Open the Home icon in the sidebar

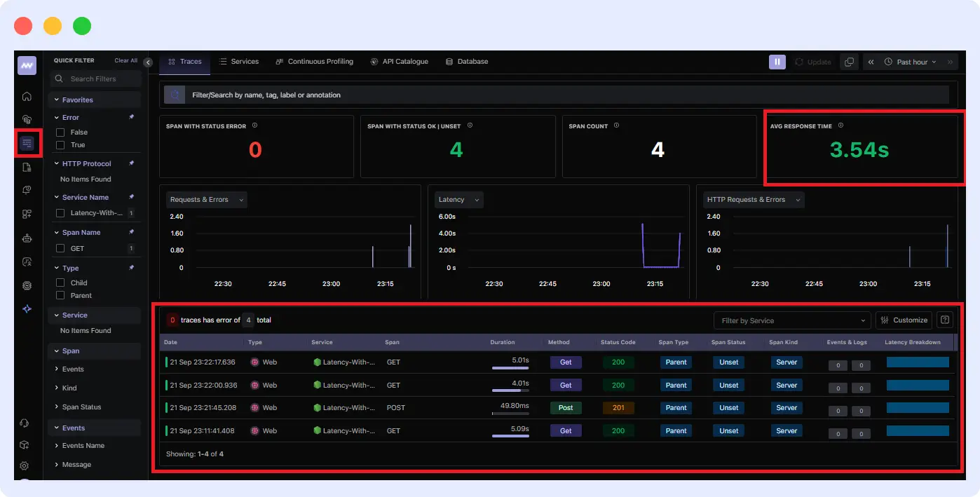27,95
